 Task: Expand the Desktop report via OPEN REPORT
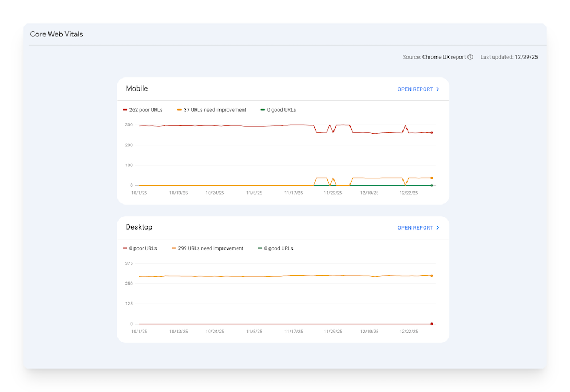point(415,227)
